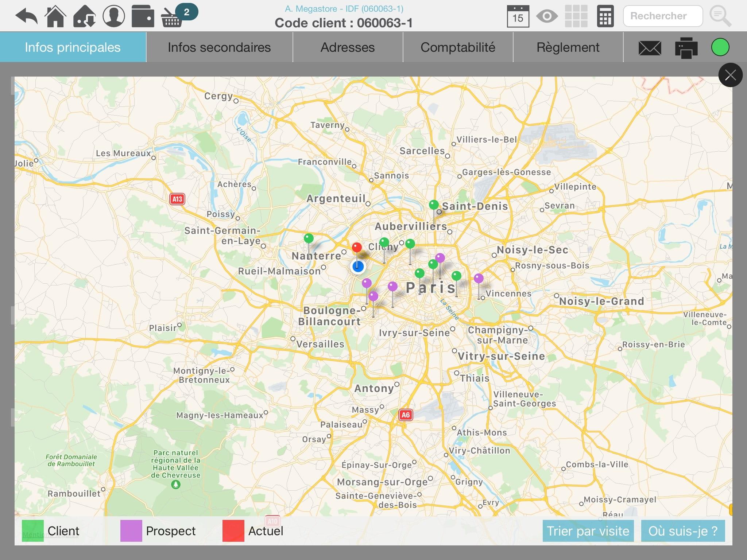Switch to the Infos secondaires tab
The image size is (747, 560).
[x=219, y=47]
